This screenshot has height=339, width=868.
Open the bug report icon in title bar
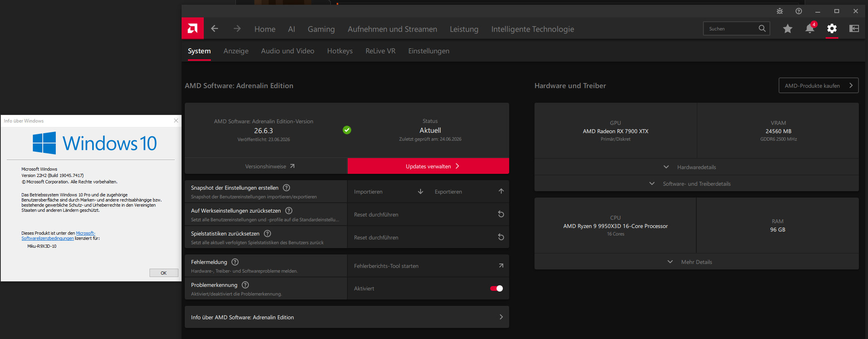(780, 11)
